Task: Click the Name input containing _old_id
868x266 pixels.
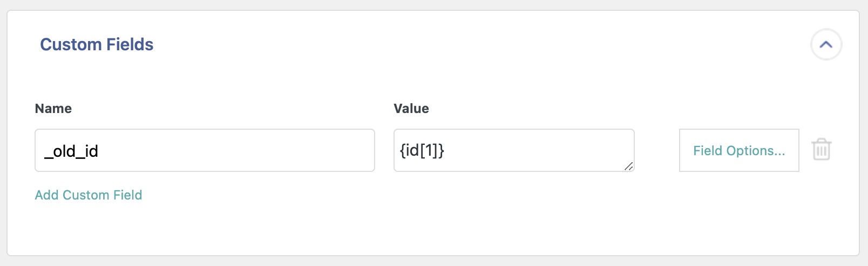Action: point(205,150)
